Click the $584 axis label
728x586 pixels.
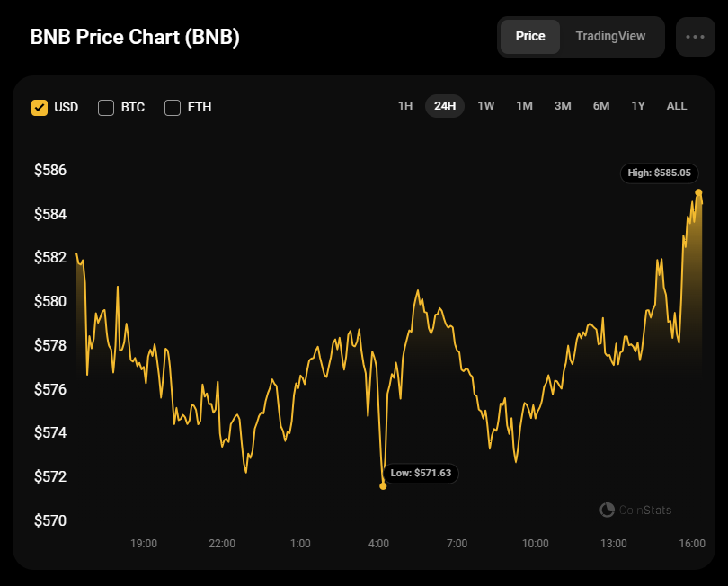50,214
